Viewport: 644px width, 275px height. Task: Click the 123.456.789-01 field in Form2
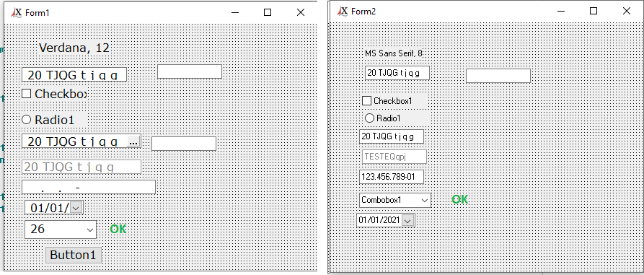392,177
